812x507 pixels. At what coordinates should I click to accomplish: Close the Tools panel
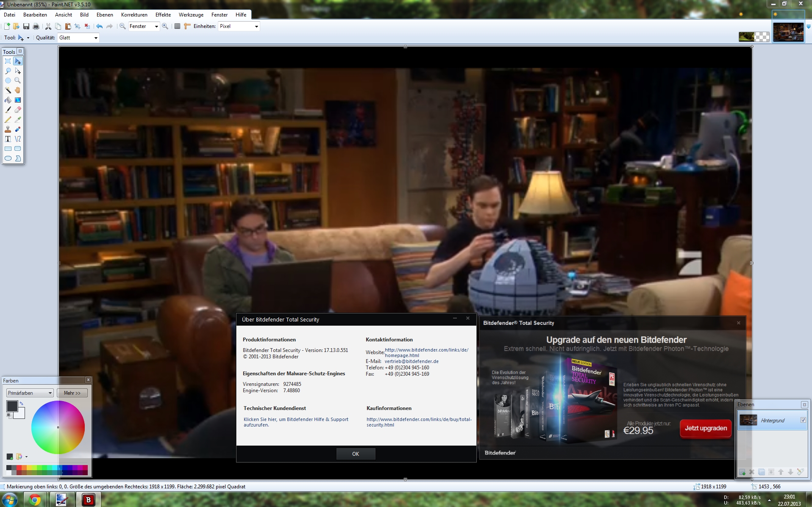pyautogui.click(x=20, y=51)
